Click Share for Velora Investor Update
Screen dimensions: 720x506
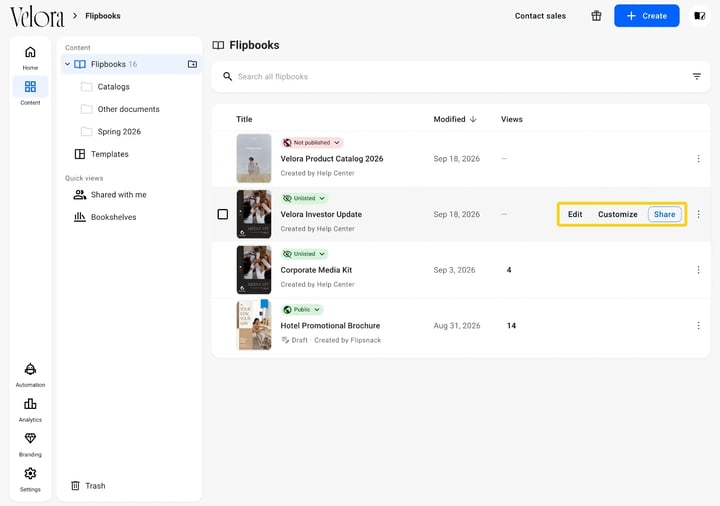(664, 214)
